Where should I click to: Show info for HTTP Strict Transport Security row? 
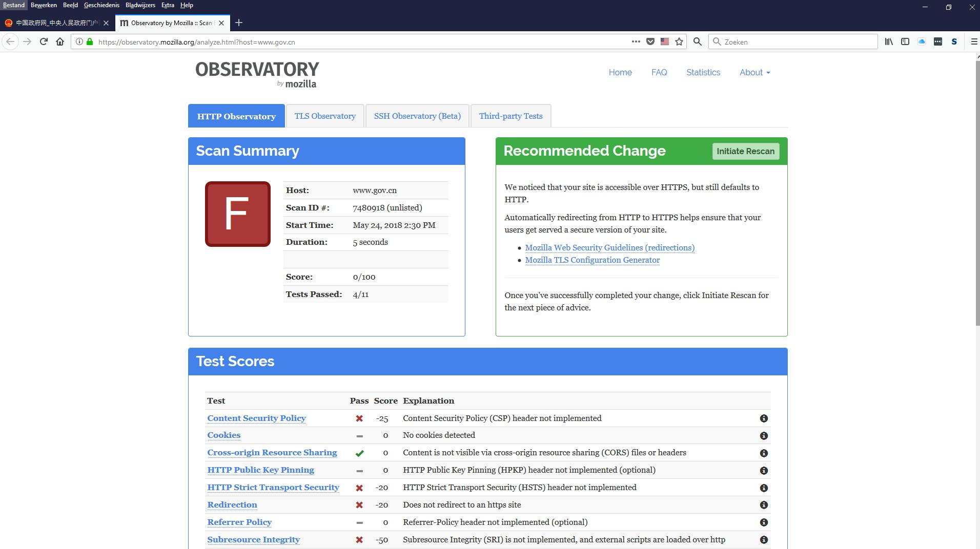point(764,488)
